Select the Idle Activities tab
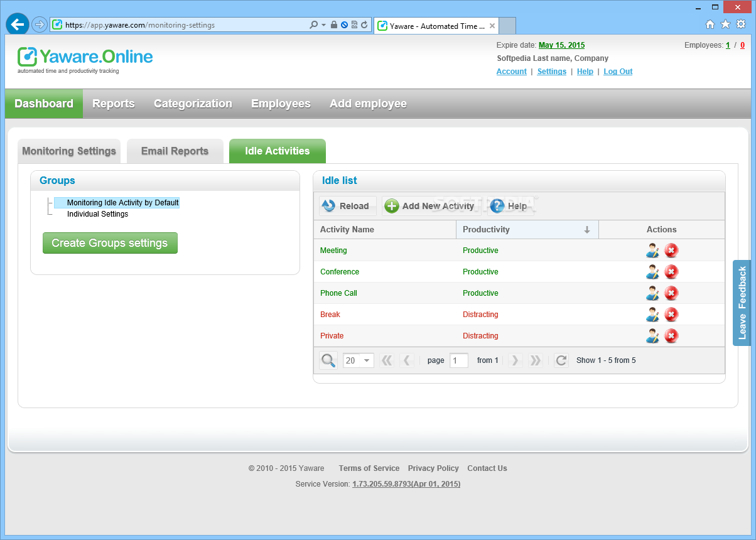Screen dimensions: 756x540 [x=278, y=151]
